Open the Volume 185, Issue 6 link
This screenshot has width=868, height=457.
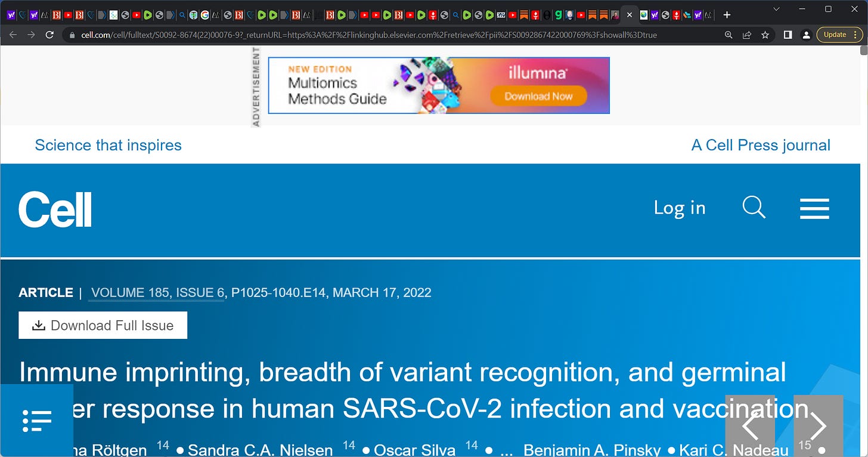(x=157, y=293)
